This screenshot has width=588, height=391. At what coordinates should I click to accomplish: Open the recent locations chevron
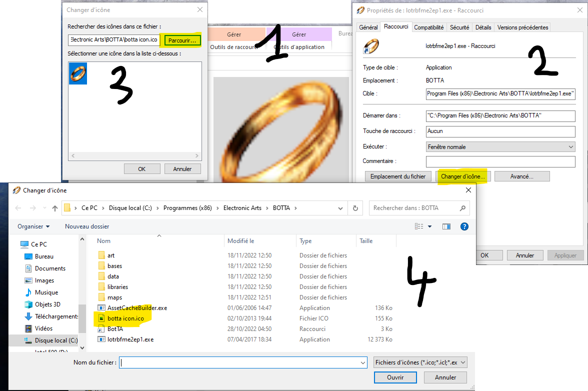coord(44,208)
